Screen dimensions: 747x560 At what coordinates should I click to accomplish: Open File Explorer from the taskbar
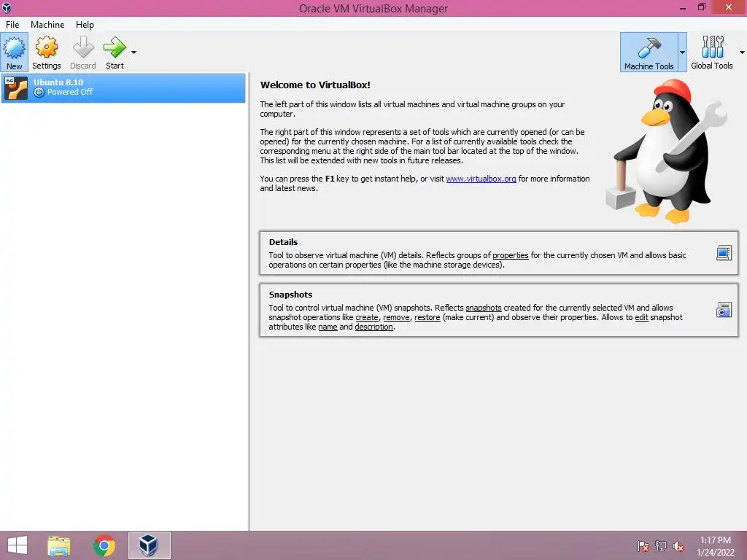pyautogui.click(x=59, y=545)
